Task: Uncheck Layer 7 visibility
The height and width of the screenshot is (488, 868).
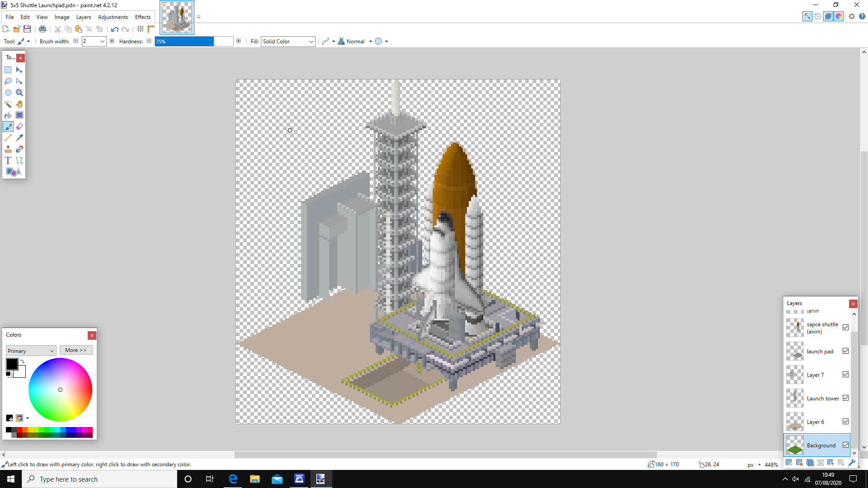Action: pyautogui.click(x=845, y=374)
